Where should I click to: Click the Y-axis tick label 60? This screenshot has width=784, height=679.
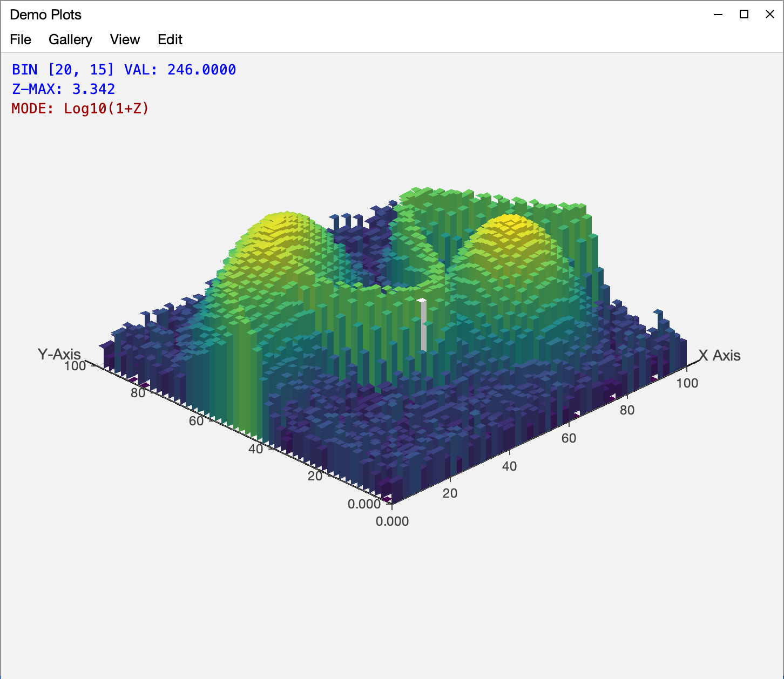tap(196, 421)
